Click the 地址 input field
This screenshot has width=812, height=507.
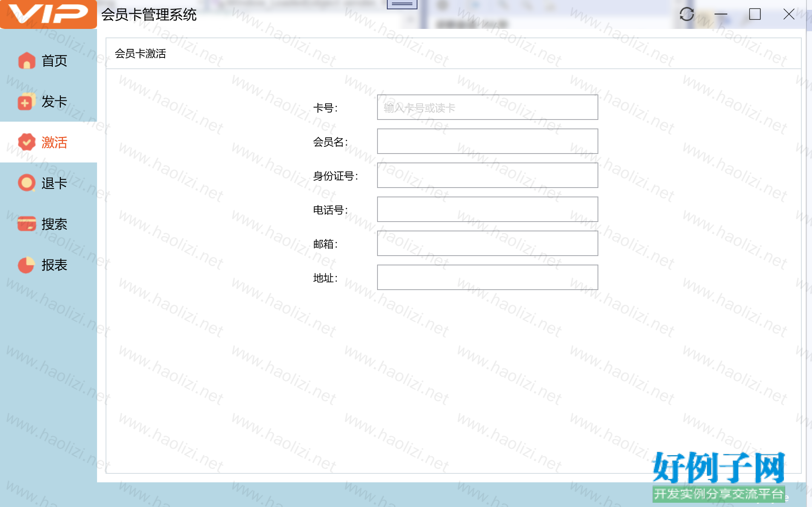tap(487, 277)
